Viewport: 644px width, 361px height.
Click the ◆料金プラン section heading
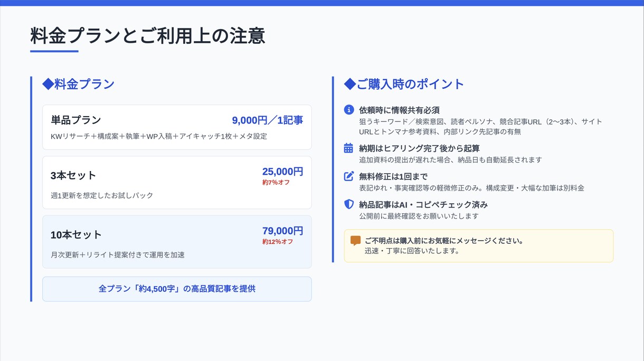(79, 84)
